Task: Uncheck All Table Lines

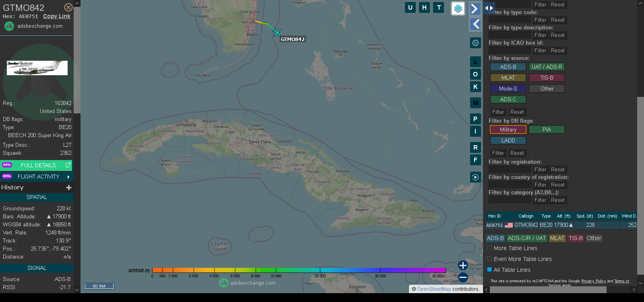Action: (489, 270)
